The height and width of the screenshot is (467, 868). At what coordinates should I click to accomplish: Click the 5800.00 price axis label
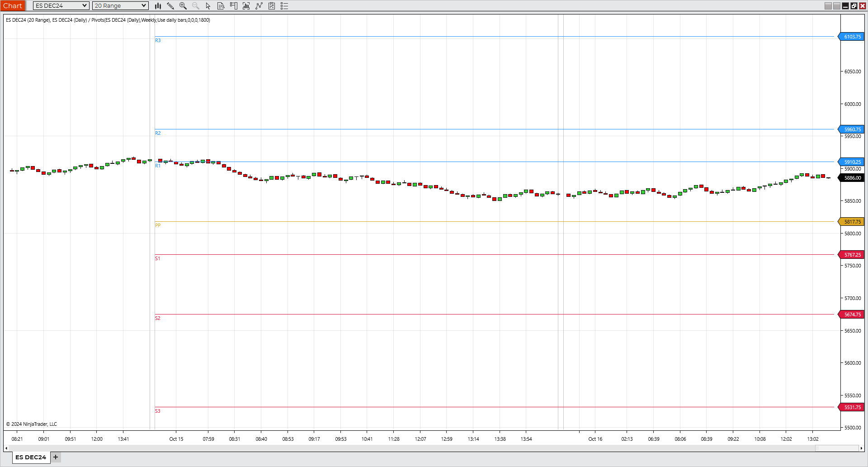click(x=853, y=233)
